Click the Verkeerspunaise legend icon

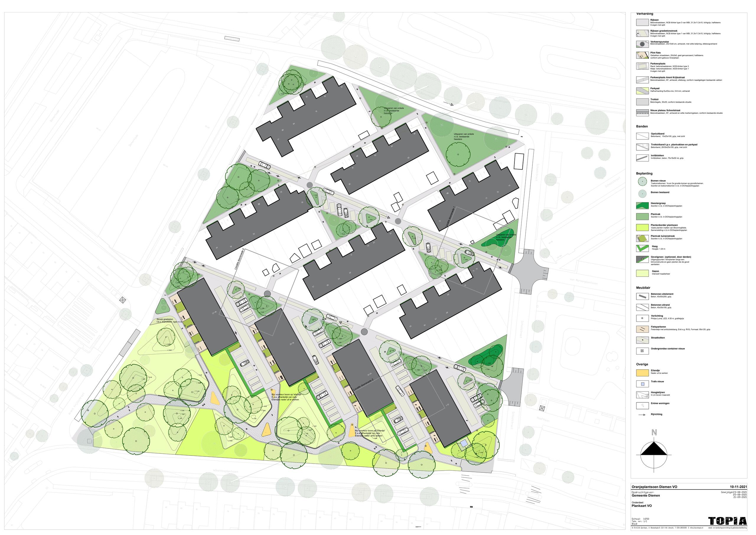642,44
